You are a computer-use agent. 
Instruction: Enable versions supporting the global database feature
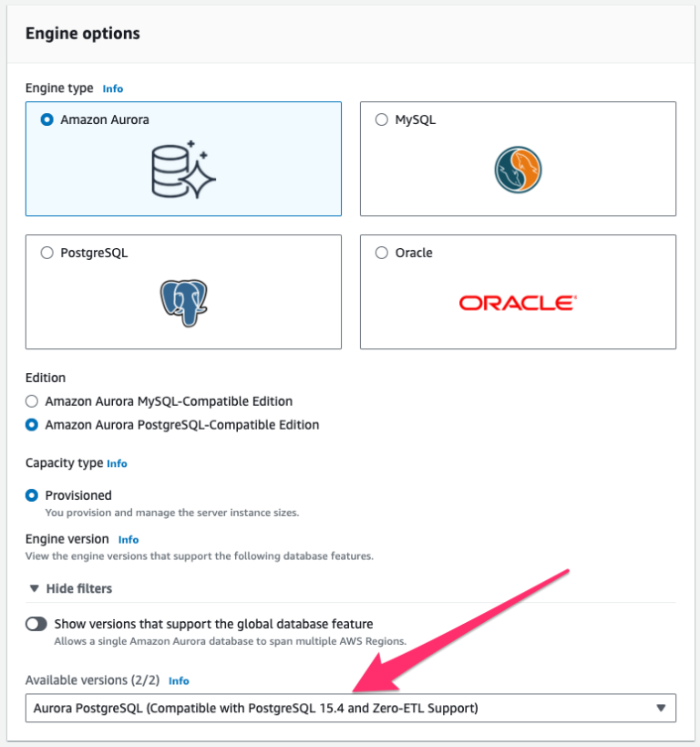pos(35,624)
